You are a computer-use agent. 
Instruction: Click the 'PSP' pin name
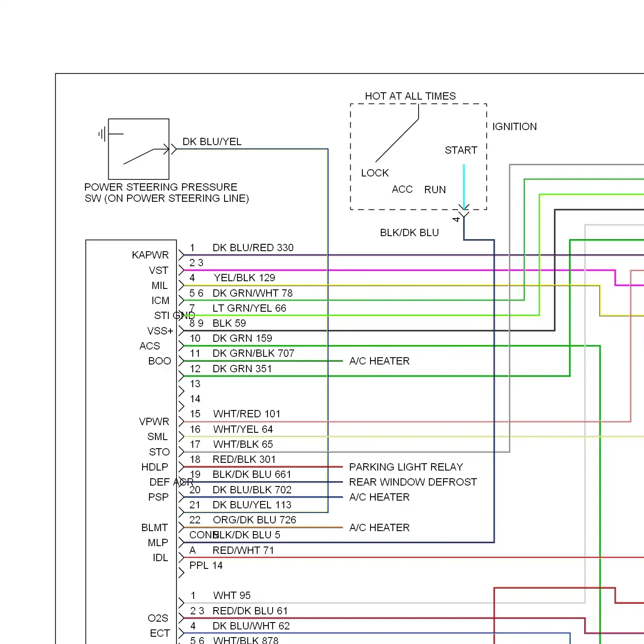point(158,497)
